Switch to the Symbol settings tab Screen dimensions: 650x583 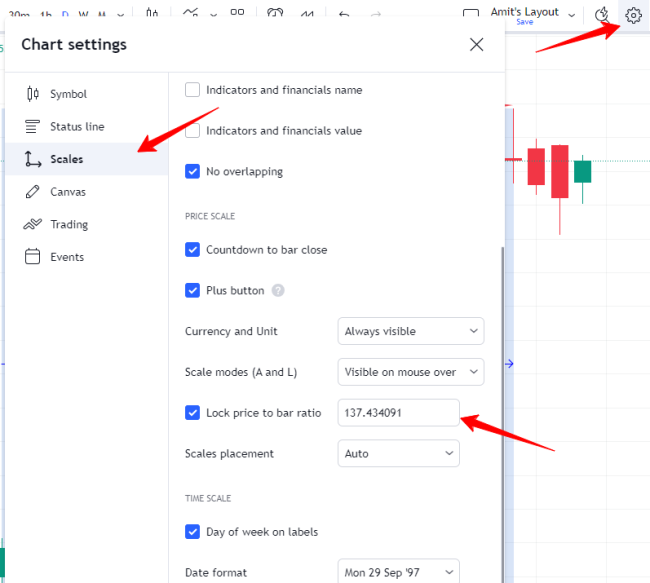tap(68, 94)
